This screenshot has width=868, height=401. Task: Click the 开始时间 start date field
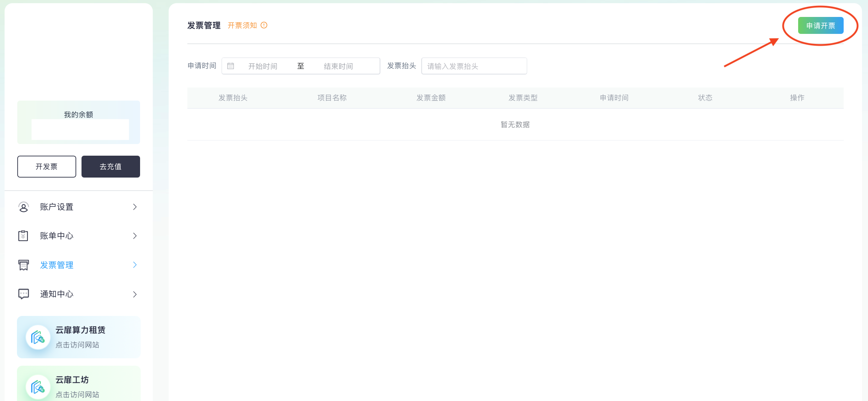pyautogui.click(x=263, y=66)
